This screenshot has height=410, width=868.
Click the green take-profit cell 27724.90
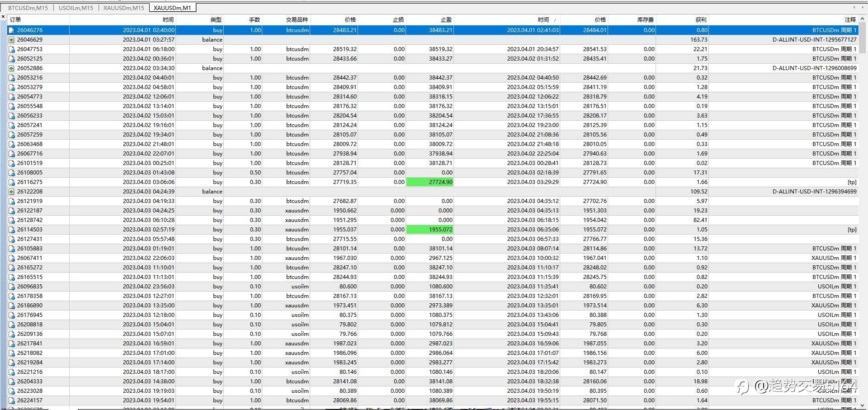(x=430, y=182)
